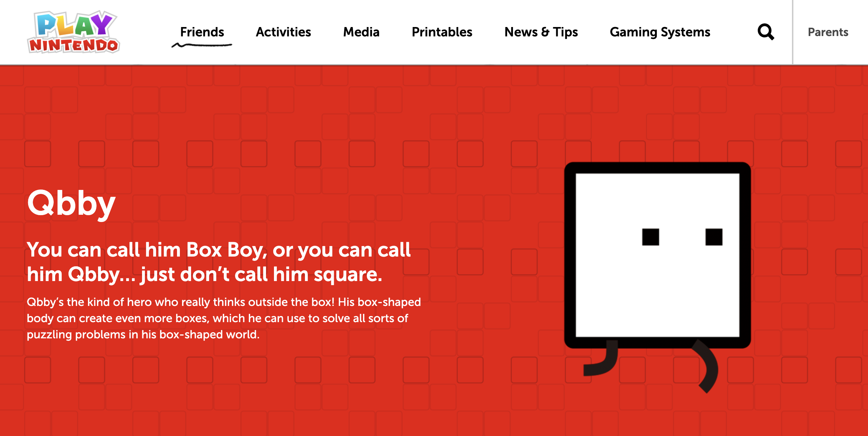This screenshot has height=436, width=868.
Task: Click the Qbby title heading
Action: (x=71, y=204)
